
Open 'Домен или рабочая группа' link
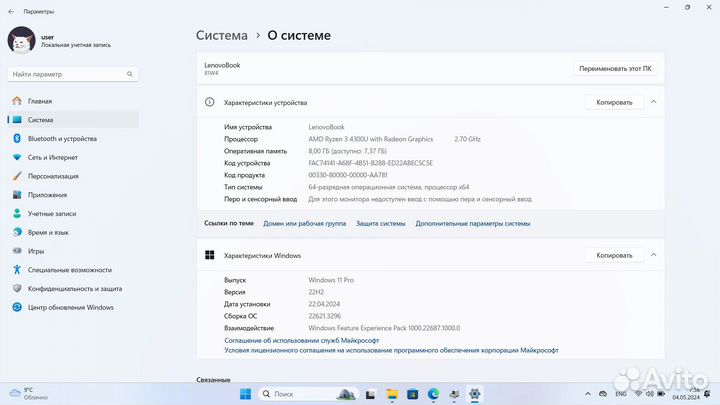click(304, 224)
